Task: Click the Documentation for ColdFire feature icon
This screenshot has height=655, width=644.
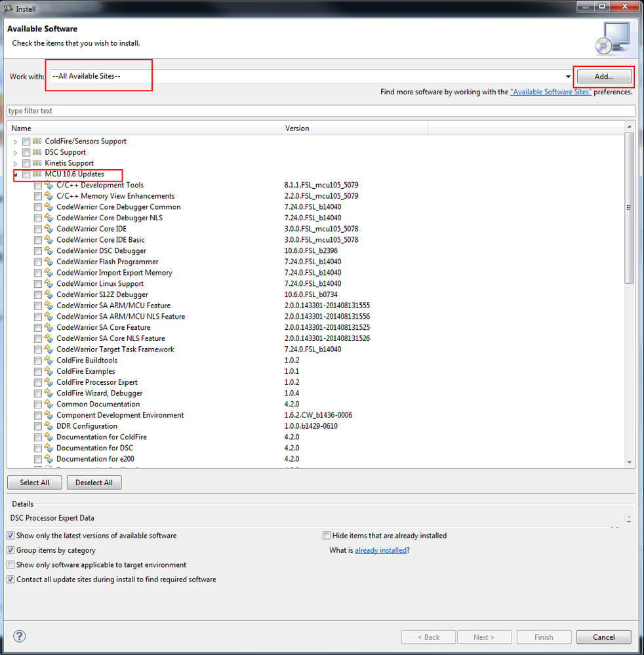Action: point(49,437)
